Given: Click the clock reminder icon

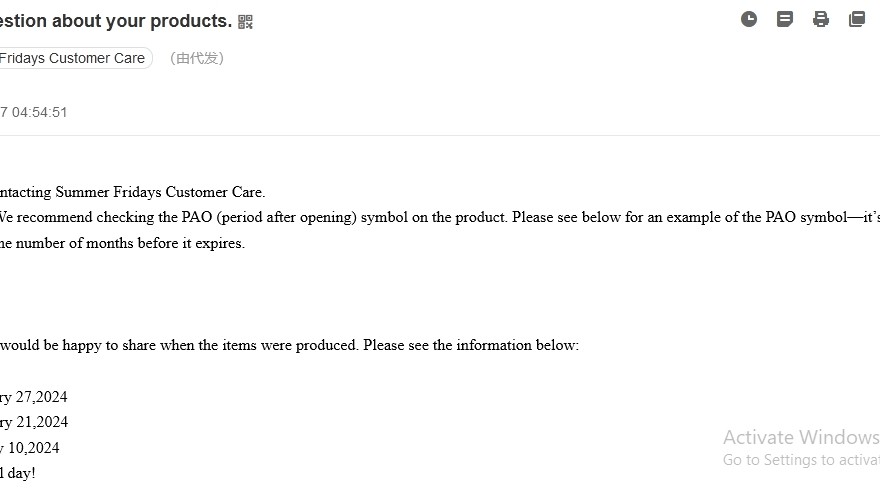Looking at the screenshot, I should pos(749,19).
